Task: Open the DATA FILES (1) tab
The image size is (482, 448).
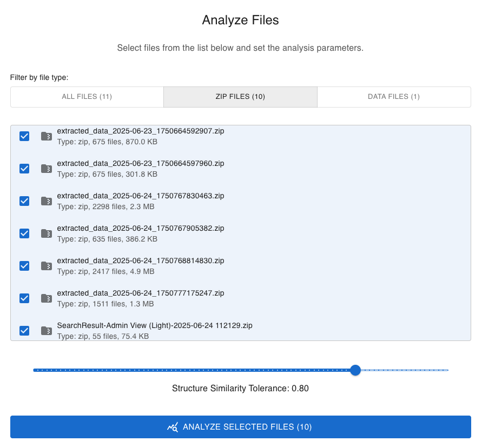Action: click(393, 97)
